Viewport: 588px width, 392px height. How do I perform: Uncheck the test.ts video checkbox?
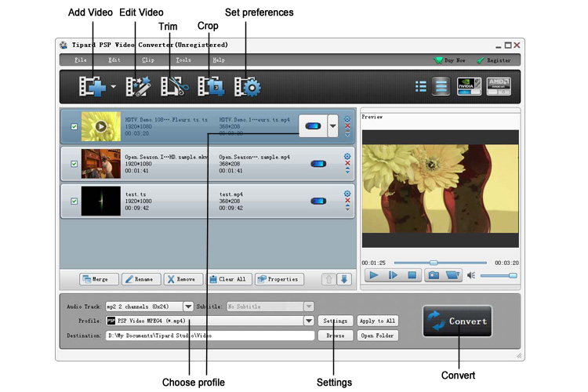74,201
